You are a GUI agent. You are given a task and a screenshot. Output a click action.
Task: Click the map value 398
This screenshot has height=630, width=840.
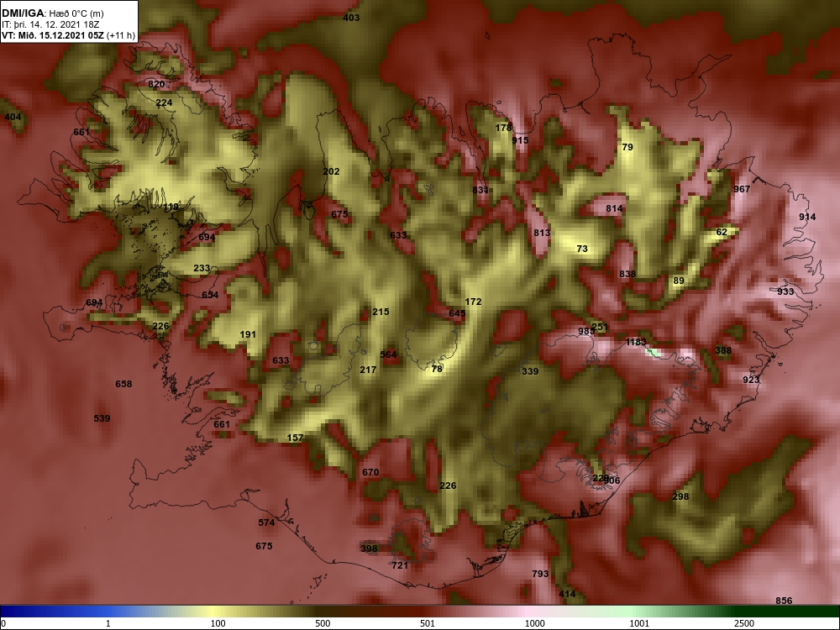(369, 548)
